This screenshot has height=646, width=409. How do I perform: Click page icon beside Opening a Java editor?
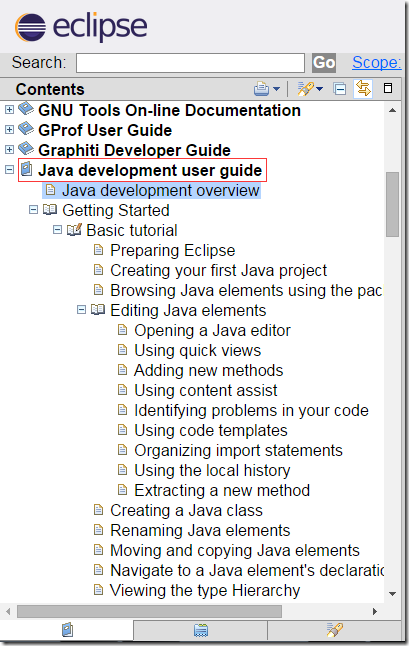click(122, 330)
